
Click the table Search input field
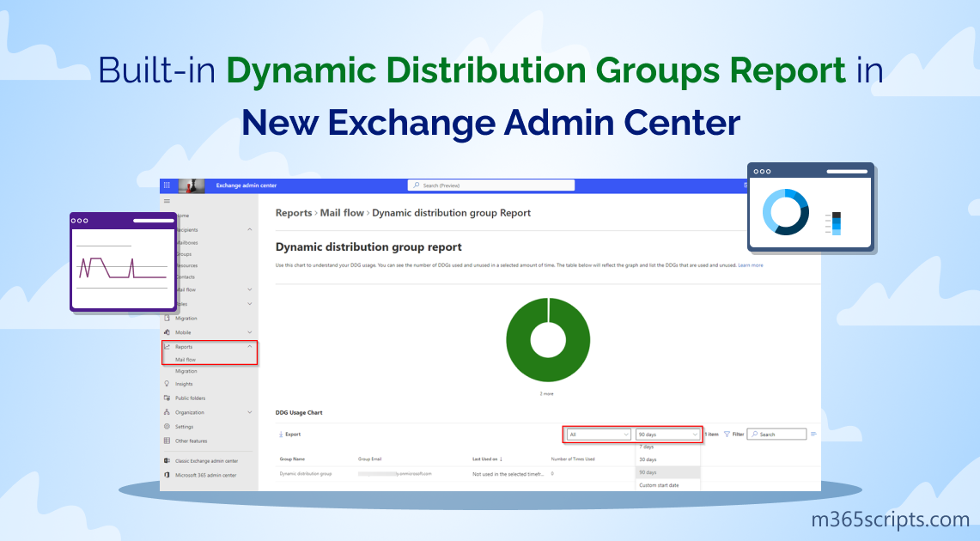[777, 434]
